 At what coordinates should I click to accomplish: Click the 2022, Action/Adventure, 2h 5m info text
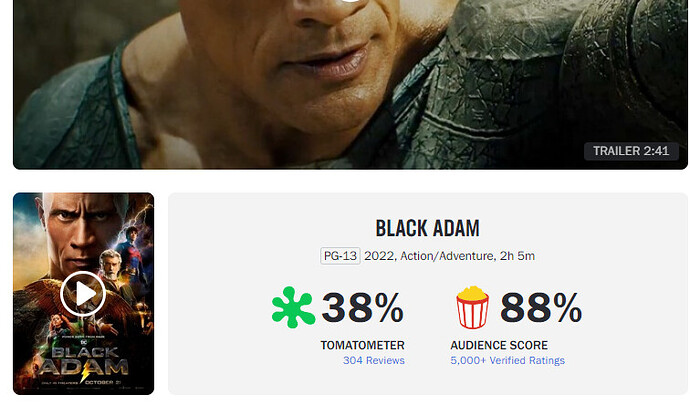(x=449, y=256)
